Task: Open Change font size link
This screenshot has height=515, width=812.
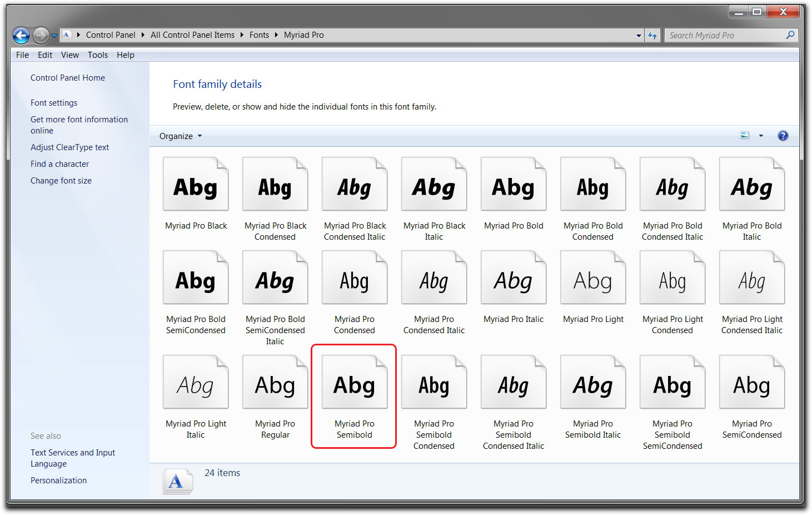Action: 61,181
